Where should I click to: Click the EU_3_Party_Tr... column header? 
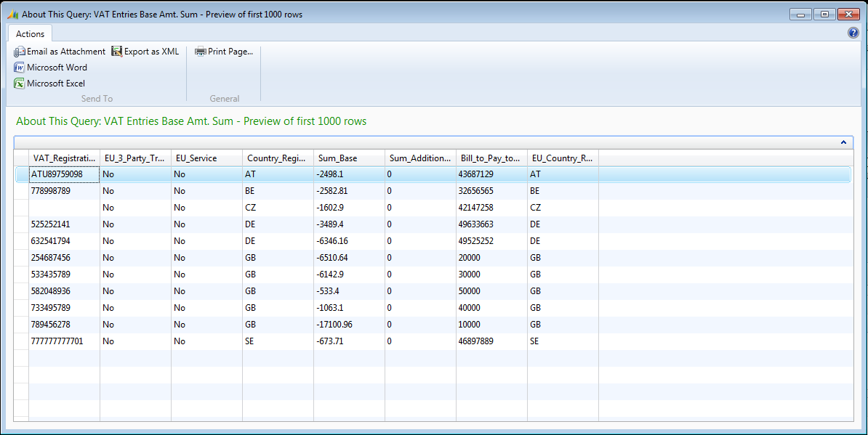click(x=136, y=158)
